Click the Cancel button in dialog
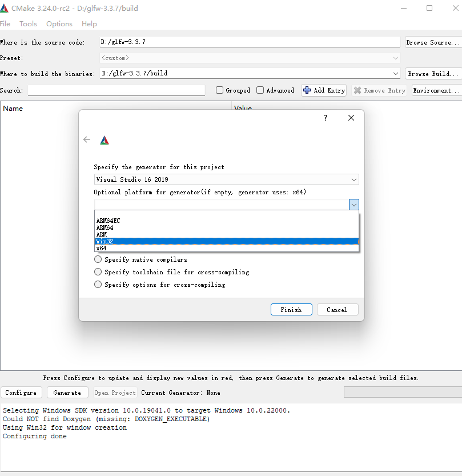 point(338,309)
